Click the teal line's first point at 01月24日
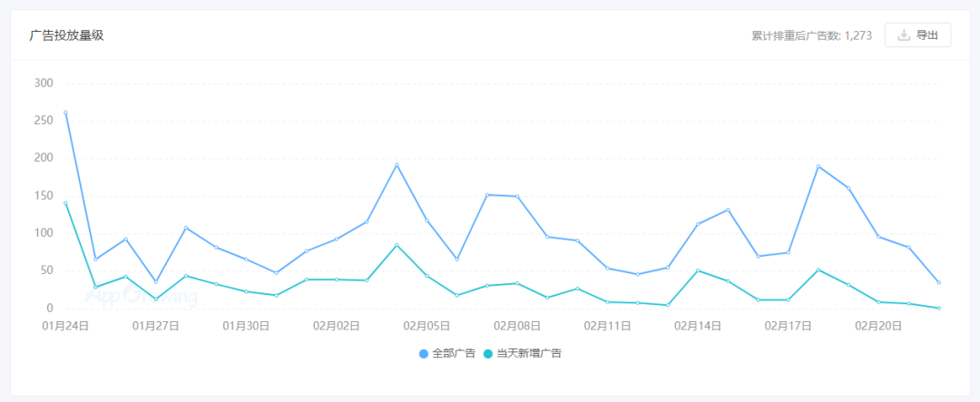This screenshot has height=402, width=980. (x=65, y=203)
